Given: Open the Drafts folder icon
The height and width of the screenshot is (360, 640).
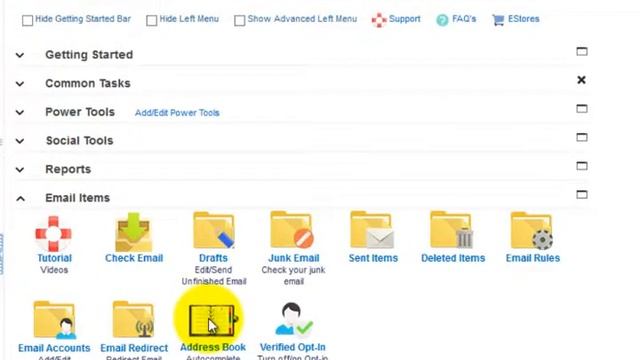Looking at the screenshot, I should pyautogui.click(x=213, y=230).
